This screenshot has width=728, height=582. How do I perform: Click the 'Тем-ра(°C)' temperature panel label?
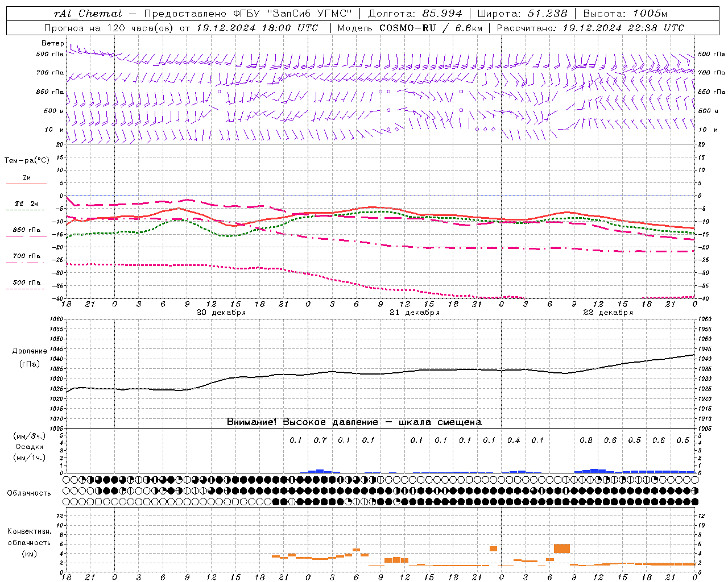pos(27,161)
